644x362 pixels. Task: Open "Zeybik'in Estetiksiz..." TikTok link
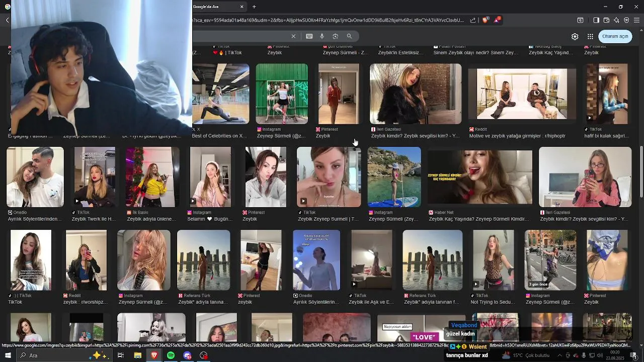[x=400, y=52]
